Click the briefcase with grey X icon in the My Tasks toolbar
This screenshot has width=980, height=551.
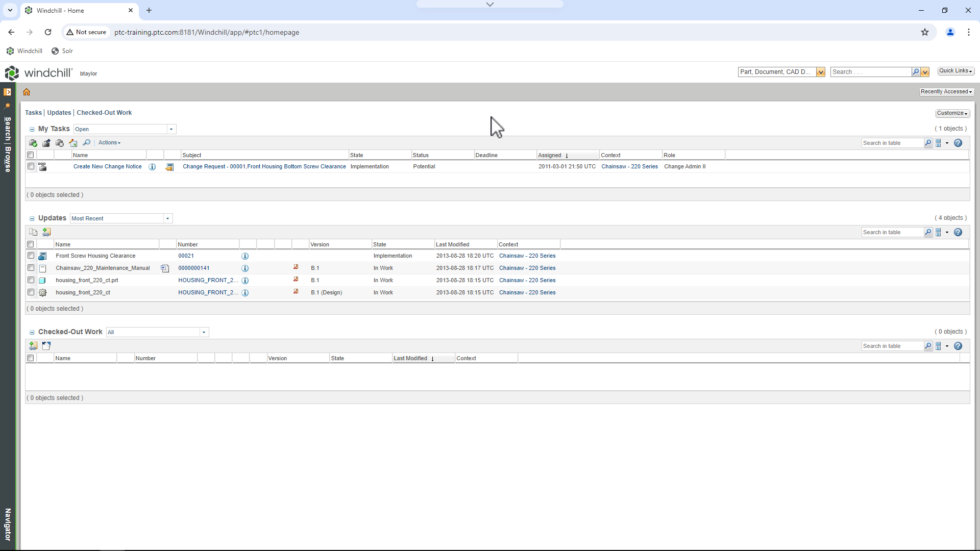point(60,143)
